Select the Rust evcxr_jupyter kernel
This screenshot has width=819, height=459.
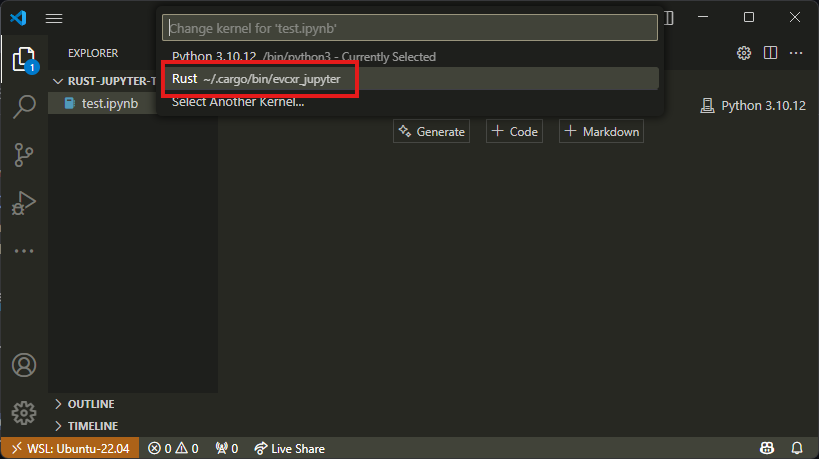[410, 79]
